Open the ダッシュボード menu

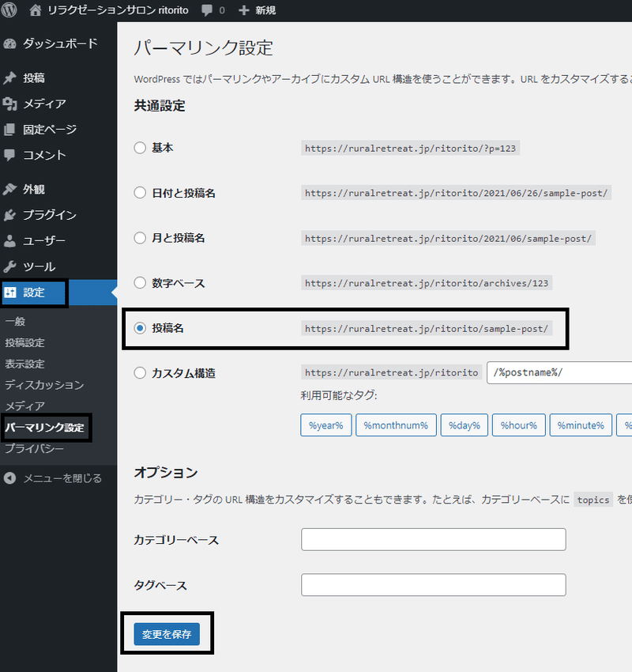[58, 43]
